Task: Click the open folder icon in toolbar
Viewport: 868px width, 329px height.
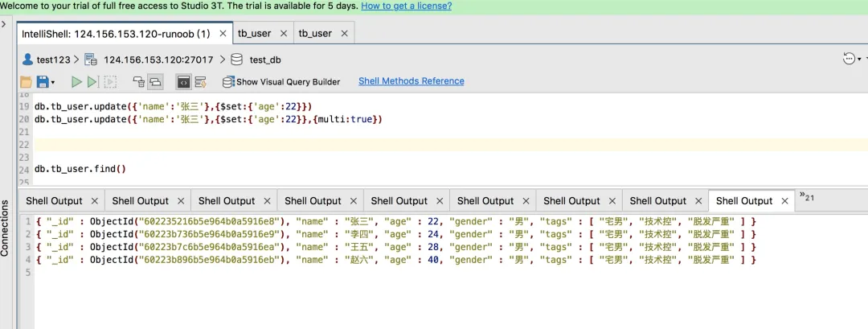Action: 26,81
